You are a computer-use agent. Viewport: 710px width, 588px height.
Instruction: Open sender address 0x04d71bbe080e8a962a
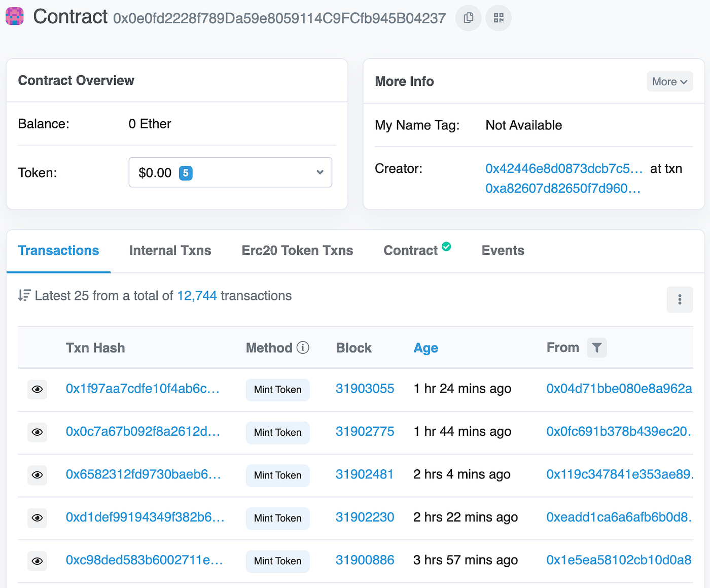coord(619,389)
